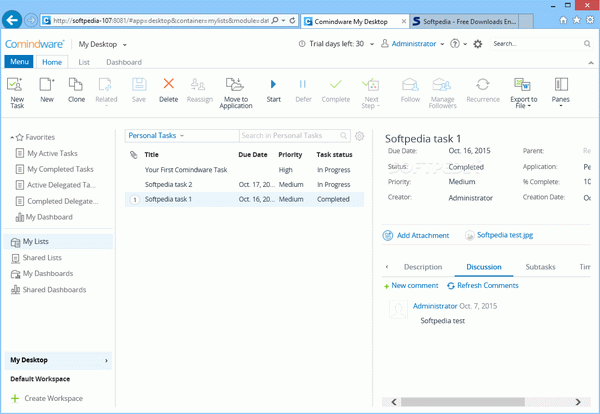
Task: Open the Related dropdown in ribbon
Action: click(106, 92)
